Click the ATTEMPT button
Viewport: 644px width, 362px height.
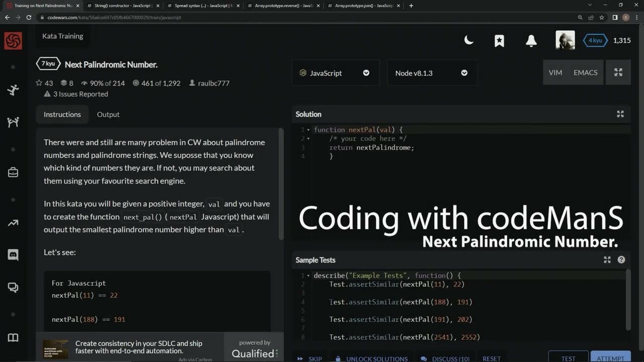610,357
